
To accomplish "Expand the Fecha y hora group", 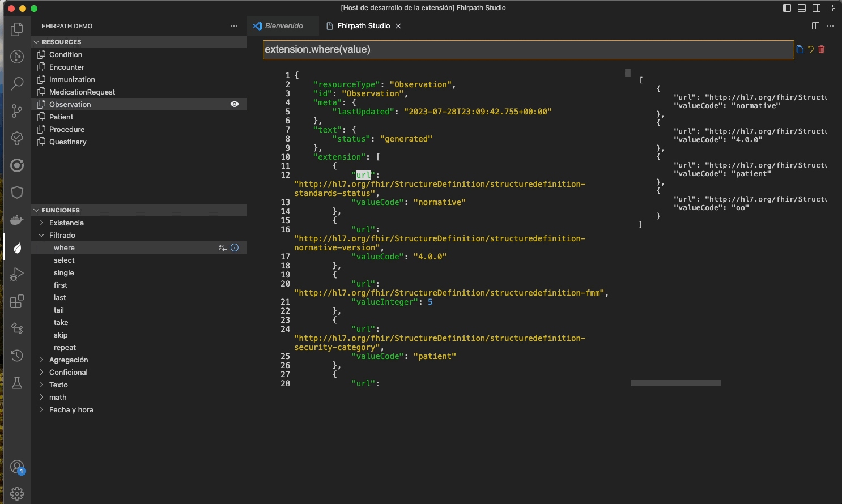I will pyautogui.click(x=139, y=409).
